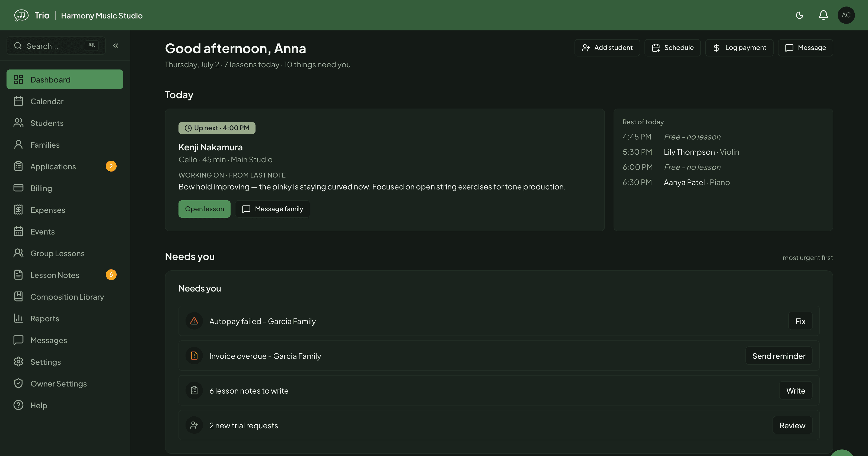868x456 pixels.
Task: Click Send reminder for overdue invoice
Action: (778, 356)
